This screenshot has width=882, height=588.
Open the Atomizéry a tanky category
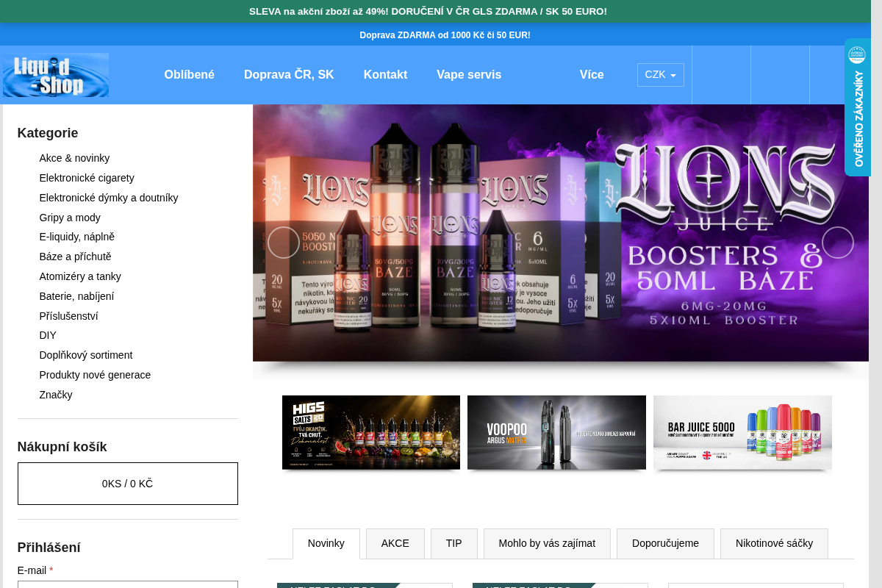click(x=80, y=276)
